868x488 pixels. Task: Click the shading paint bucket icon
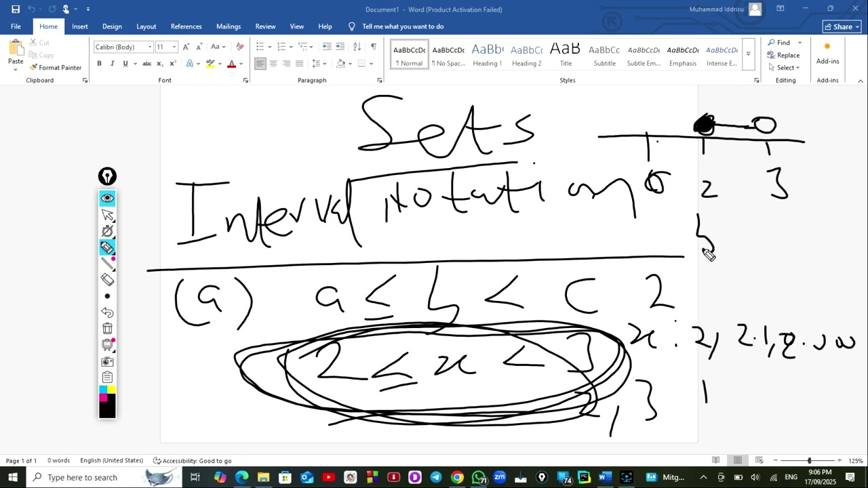tap(341, 64)
